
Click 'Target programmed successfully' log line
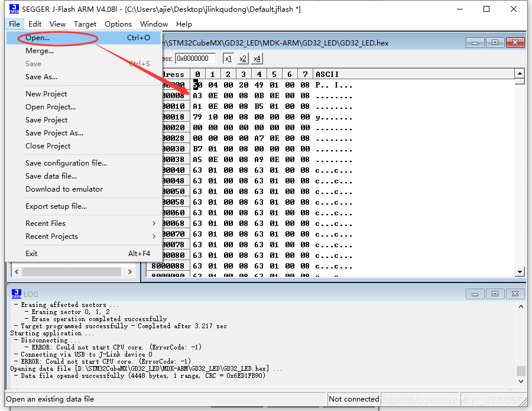(120, 326)
